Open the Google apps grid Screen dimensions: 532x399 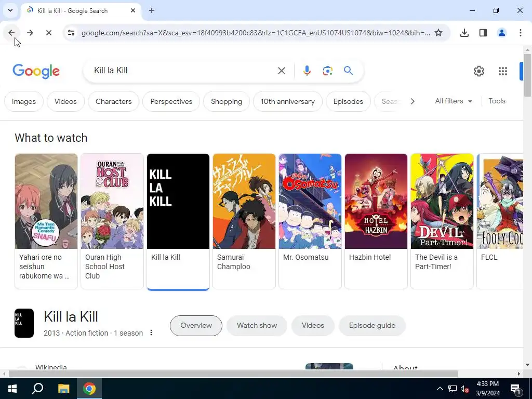pyautogui.click(x=503, y=71)
